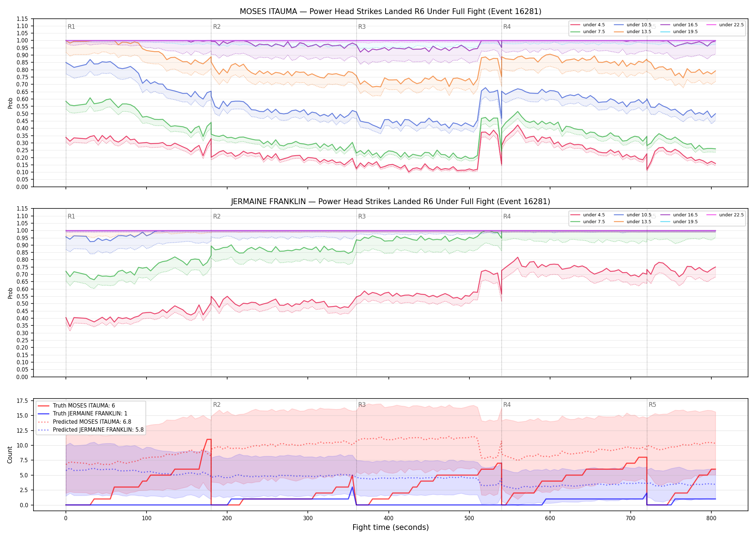The image size is (756, 540).
Task: Click the R4 label in the Moses Itauma chart
Action: (507, 27)
